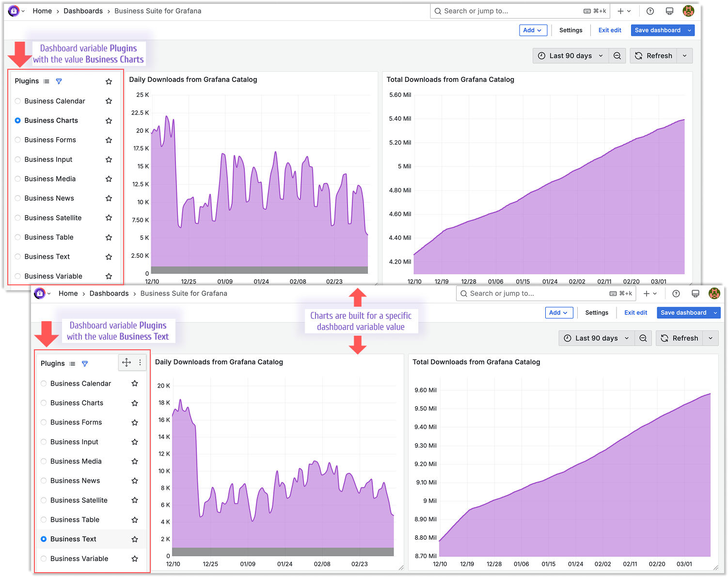
Task: Click Exit edit in top dashboard
Action: coord(610,30)
